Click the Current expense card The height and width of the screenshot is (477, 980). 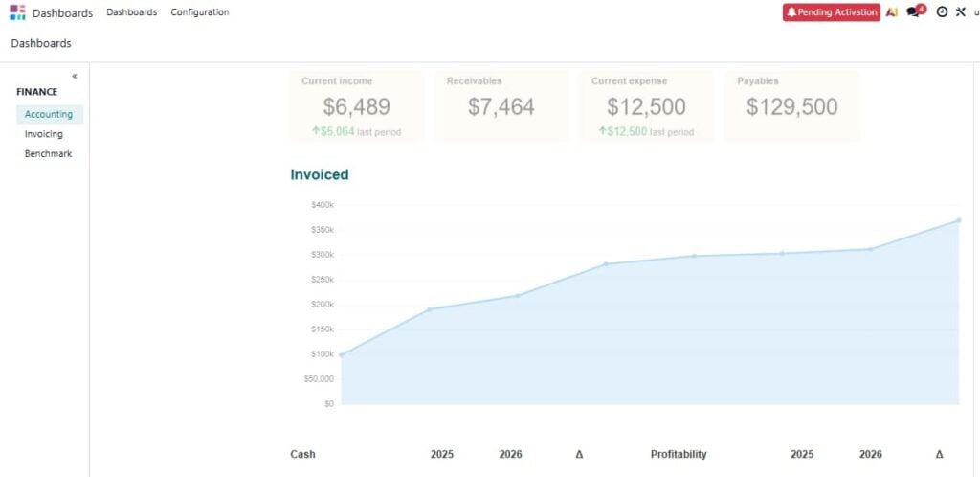tap(646, 106)
